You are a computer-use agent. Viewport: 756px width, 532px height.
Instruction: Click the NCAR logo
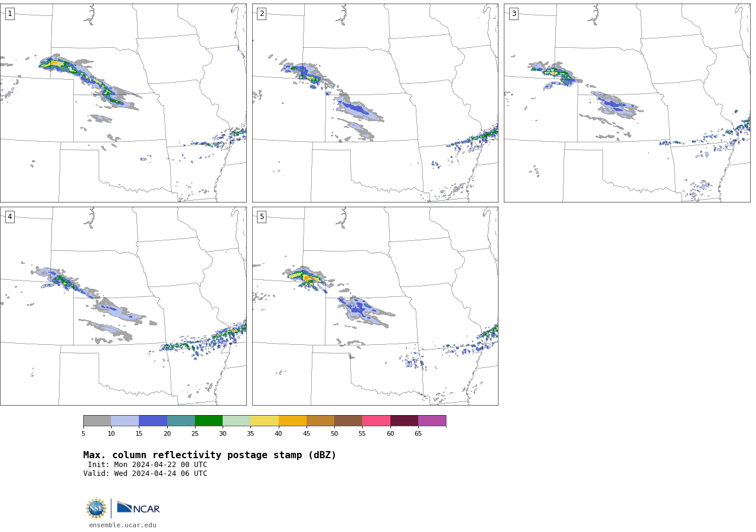(138, 508)
